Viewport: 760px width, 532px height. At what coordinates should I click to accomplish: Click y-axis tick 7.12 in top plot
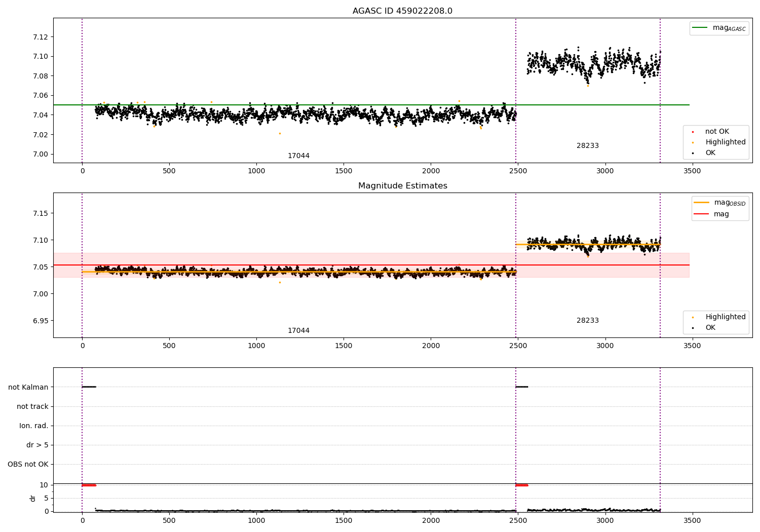41,37
